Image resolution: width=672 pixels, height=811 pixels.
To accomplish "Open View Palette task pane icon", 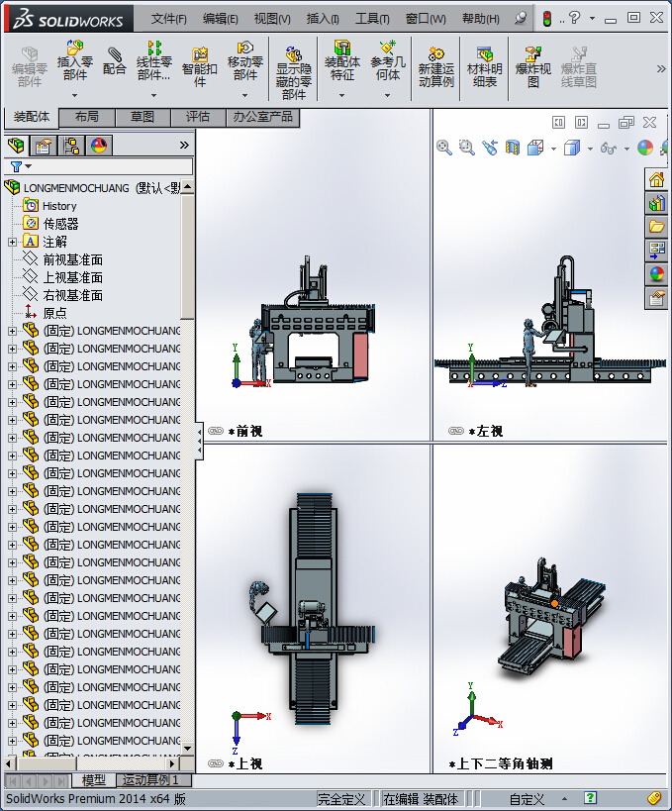I will tap(656, 250).
